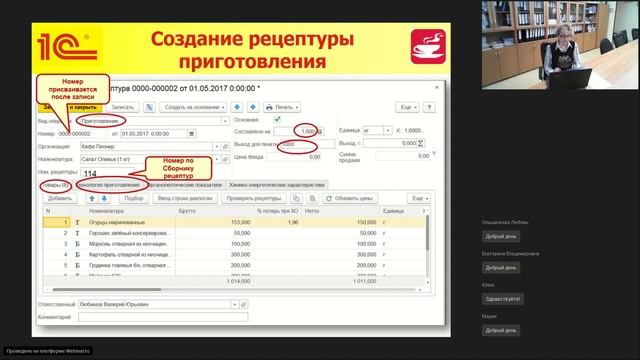Open help with the question mark button
The height and width of the screenshot is (360, 640).
tap(429, 107)
